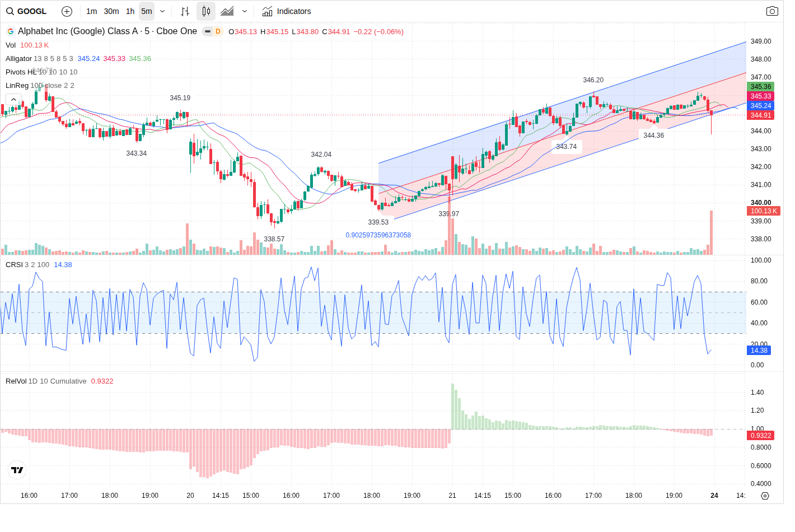Click the 100.00 tick on CRSI scale
The height and width of the screenshot is (532, 795).
[761, 260]
